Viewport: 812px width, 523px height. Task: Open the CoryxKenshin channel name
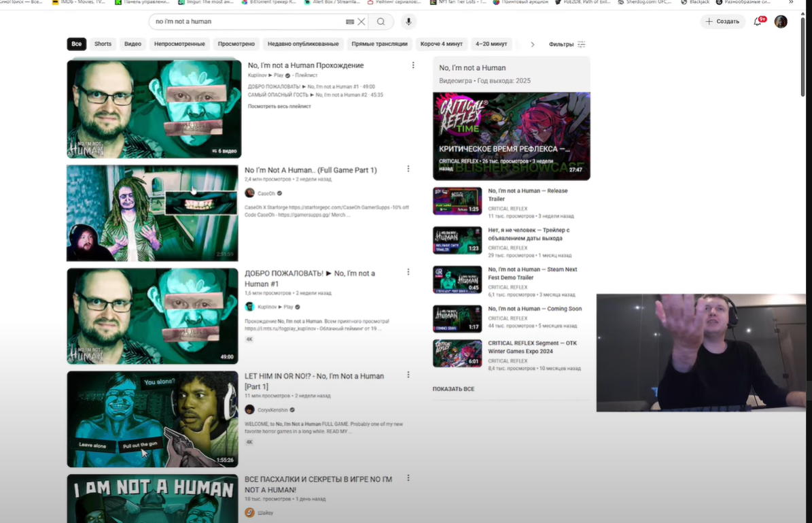click(272, 410)
